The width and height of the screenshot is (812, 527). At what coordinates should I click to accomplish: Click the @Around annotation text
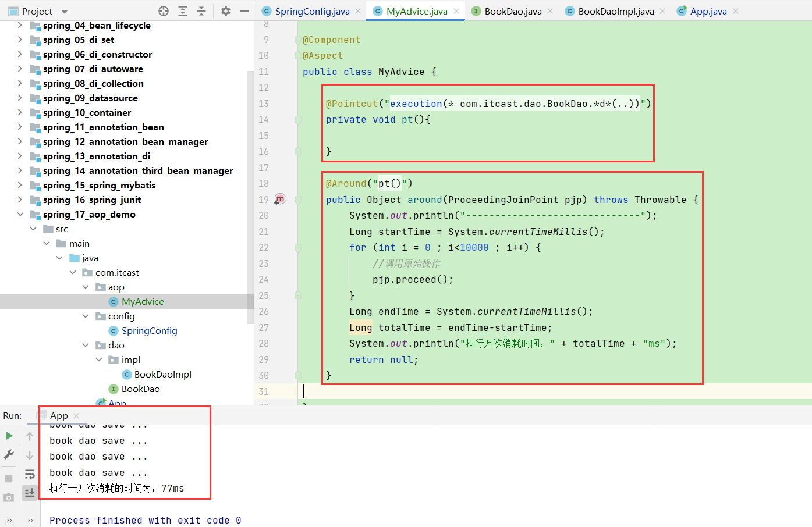pos(346,183)
